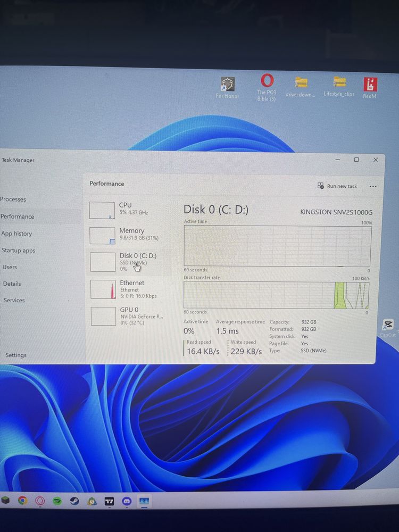Open the For Honor desktop shortcut

pos(227,87)
